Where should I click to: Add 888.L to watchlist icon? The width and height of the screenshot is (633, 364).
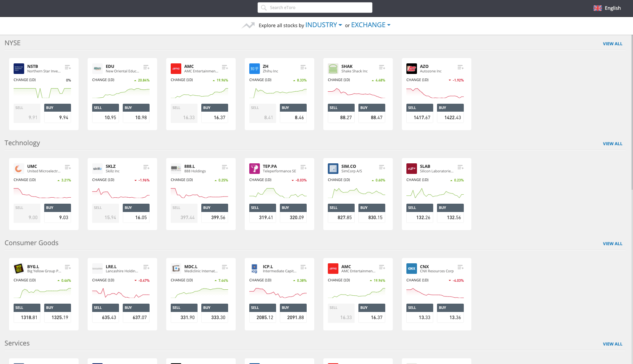point(225,167)
